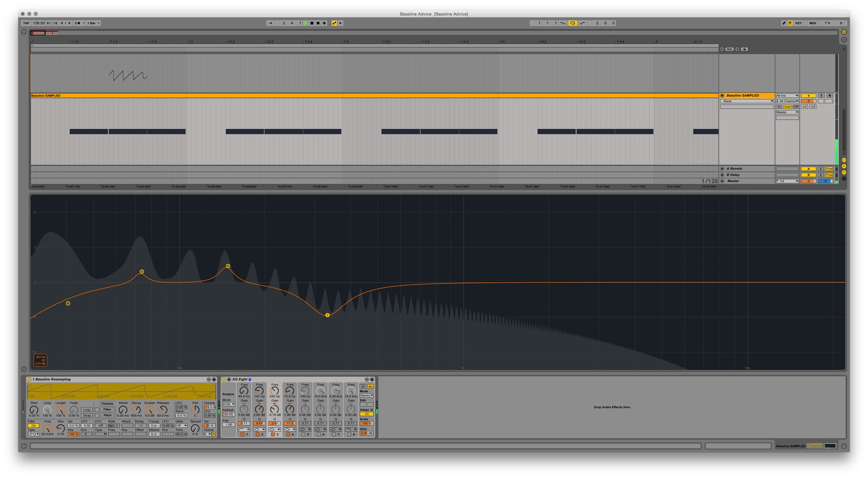Click the Master blue volume slider

[x=825, y=181]
